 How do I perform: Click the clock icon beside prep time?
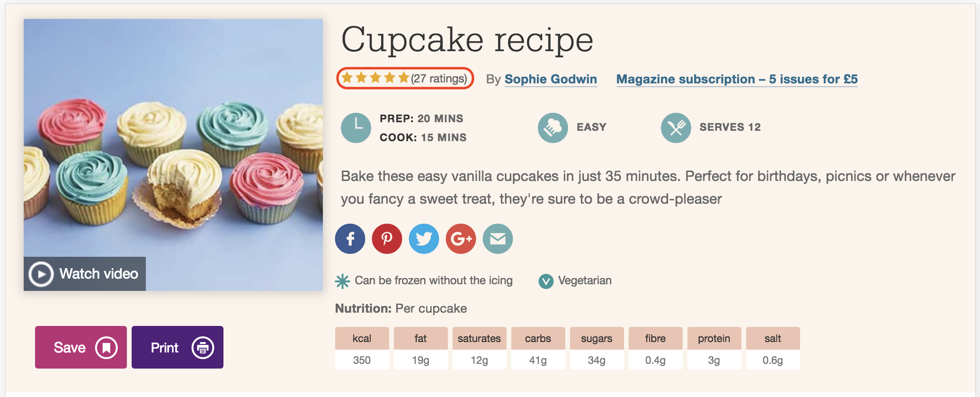pos(356,128)
